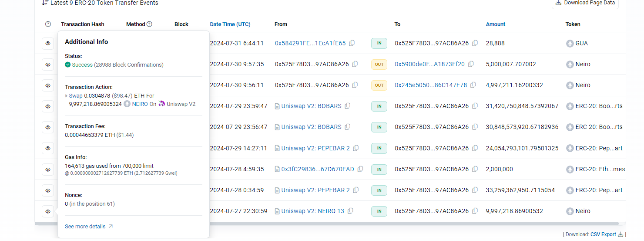
Task: Open Uniswap V2: BOBARS sender link
Action: (311, 106)
